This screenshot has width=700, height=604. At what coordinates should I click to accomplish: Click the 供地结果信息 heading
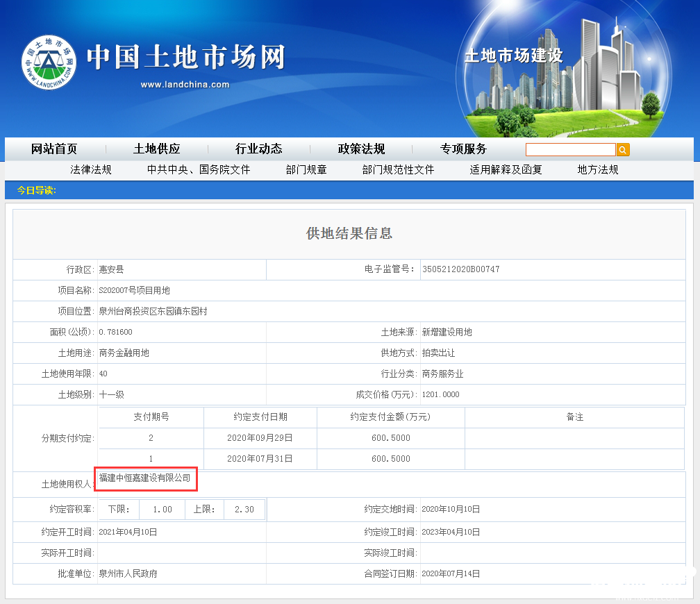[x=349, y=233]
